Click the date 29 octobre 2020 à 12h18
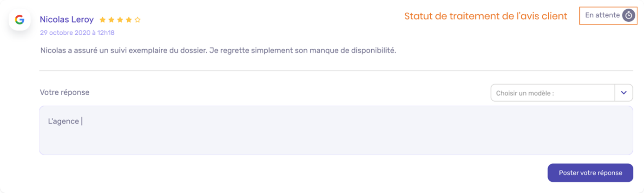This screenshot has height=193, width=644. [77, 33]
